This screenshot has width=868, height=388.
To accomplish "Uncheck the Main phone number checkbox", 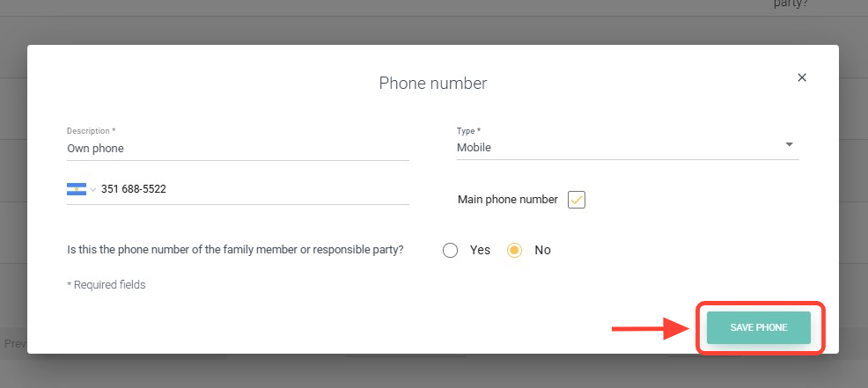I will pyautogui.click(x=577, y=200).
